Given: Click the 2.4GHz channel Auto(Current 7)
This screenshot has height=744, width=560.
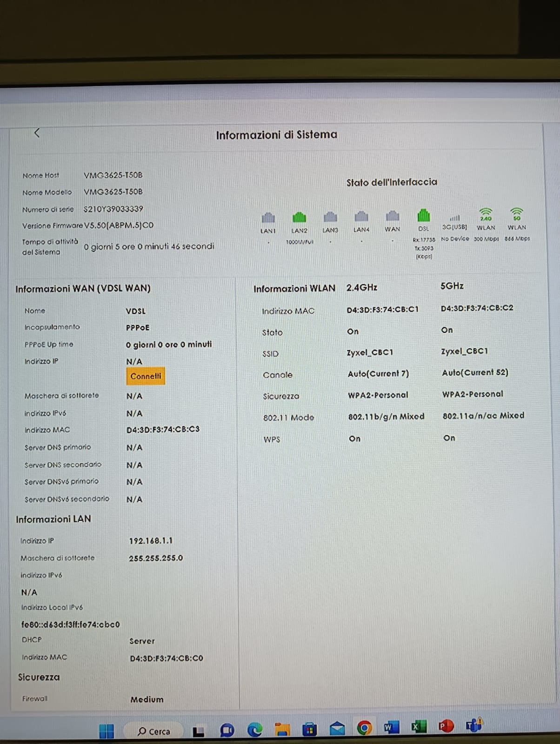Looking at the screenshot, I should click(x=378, y=374).
